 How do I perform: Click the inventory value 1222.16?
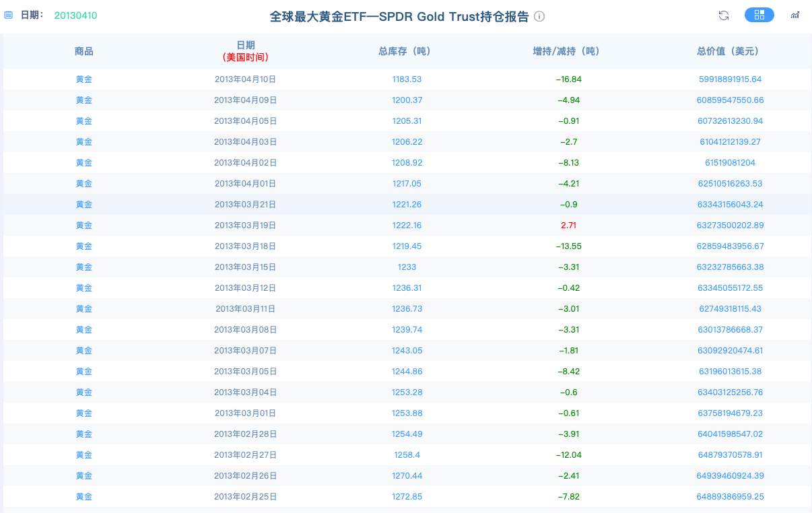tap(407, 226)
